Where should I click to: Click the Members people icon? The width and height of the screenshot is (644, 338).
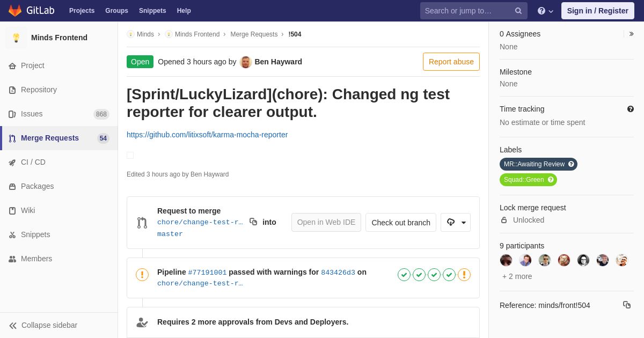point(12,259)
